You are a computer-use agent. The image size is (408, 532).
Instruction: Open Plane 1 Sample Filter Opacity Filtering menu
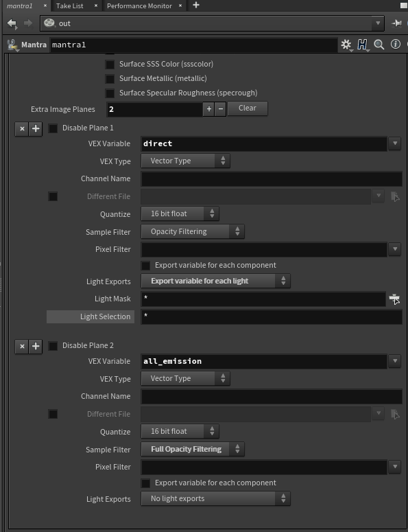click(x=193, y=231)
